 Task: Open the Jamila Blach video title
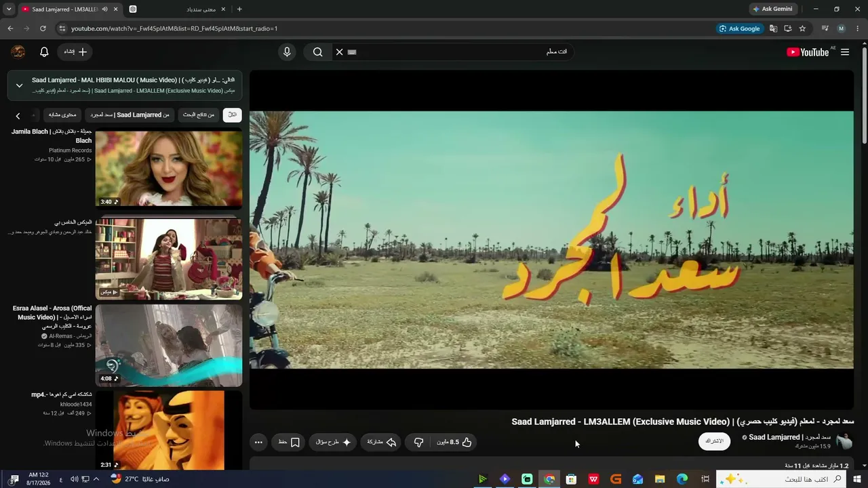pyautogui.click(x=52, y=136)
